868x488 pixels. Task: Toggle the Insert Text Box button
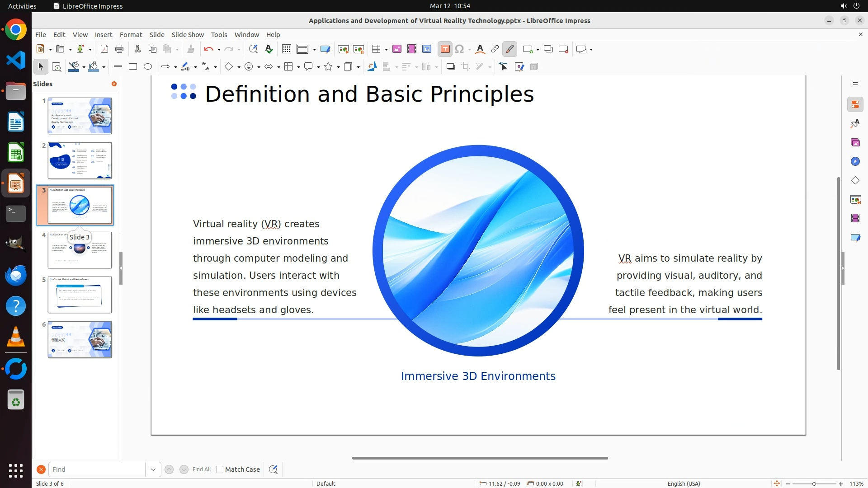click(x=445, y=49)
